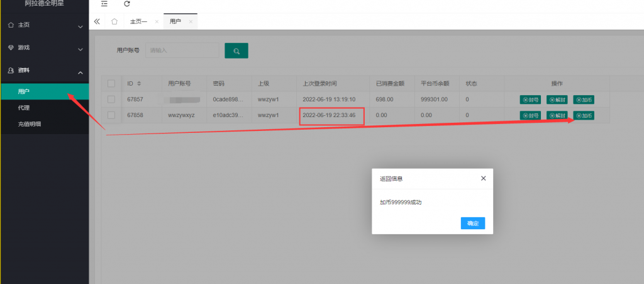
Task: Open 充值明细 in the sidebar
Action: pos(30,124)
